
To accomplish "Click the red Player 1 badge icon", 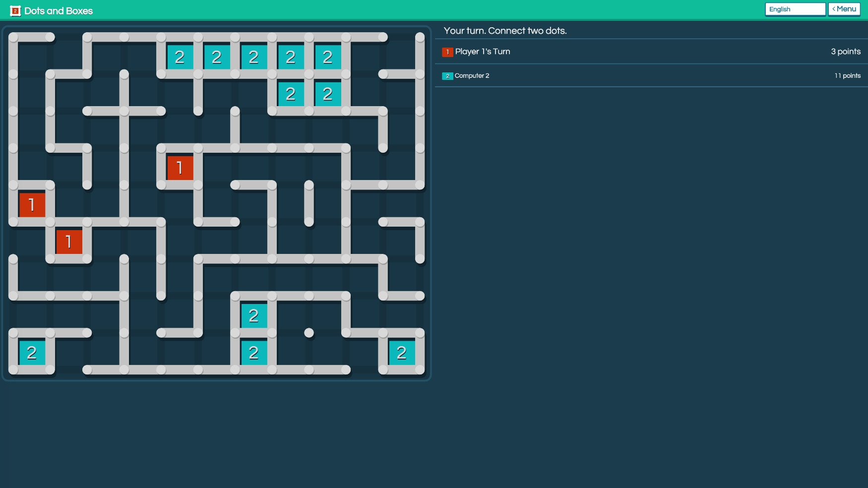I will [447, 52].
